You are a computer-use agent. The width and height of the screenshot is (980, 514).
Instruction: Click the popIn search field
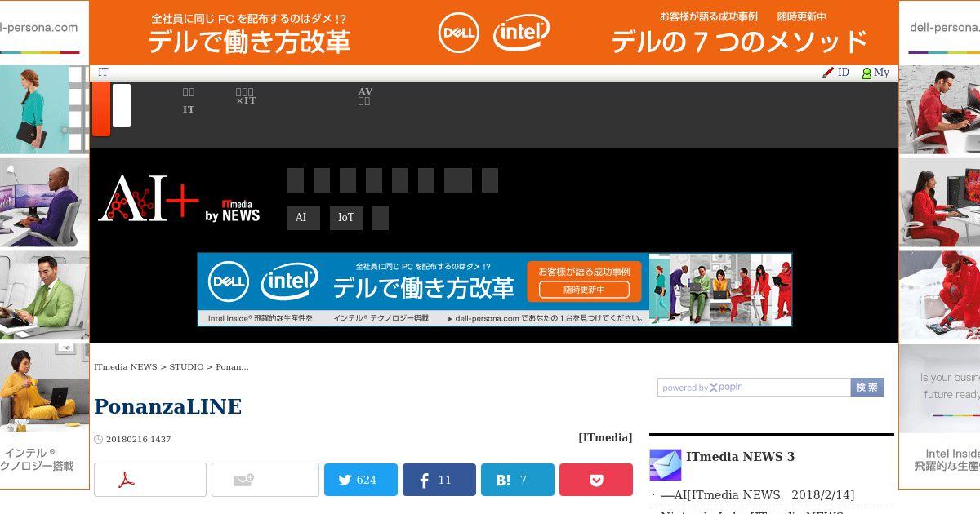click(754, 388)
